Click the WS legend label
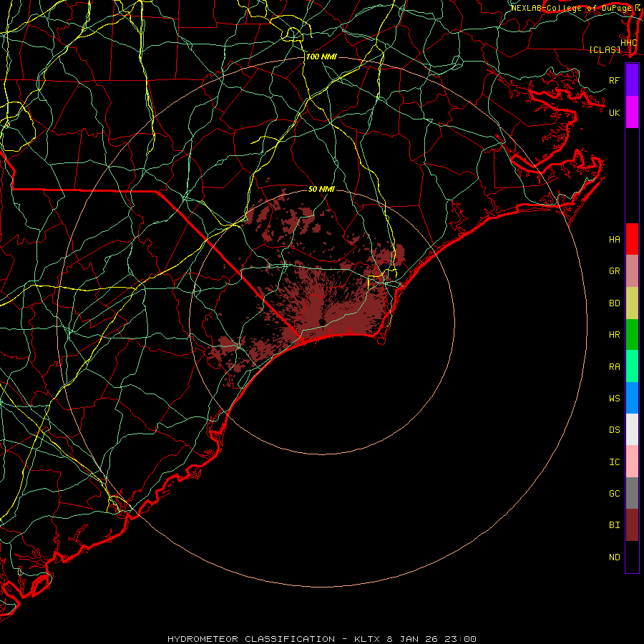Image resolution: width=644 pixels, height=644 pixels. point(615,398)
